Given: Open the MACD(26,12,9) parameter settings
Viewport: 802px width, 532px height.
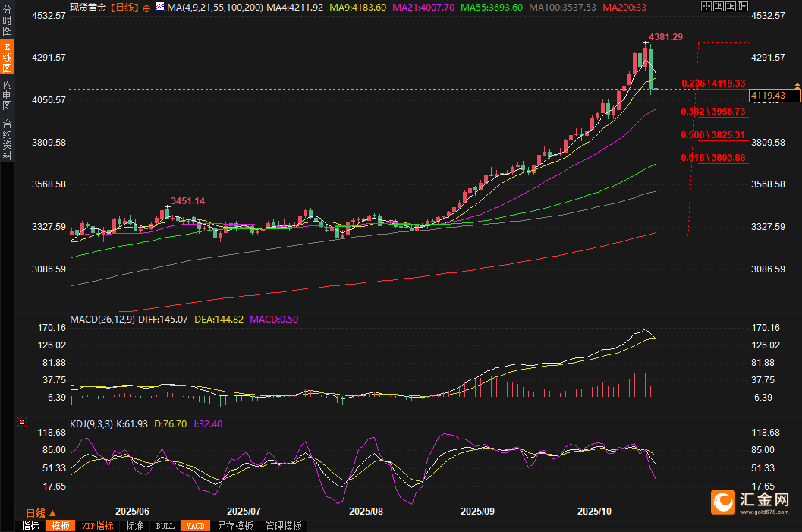Looking at the screenshot, I should click(102, 320).
